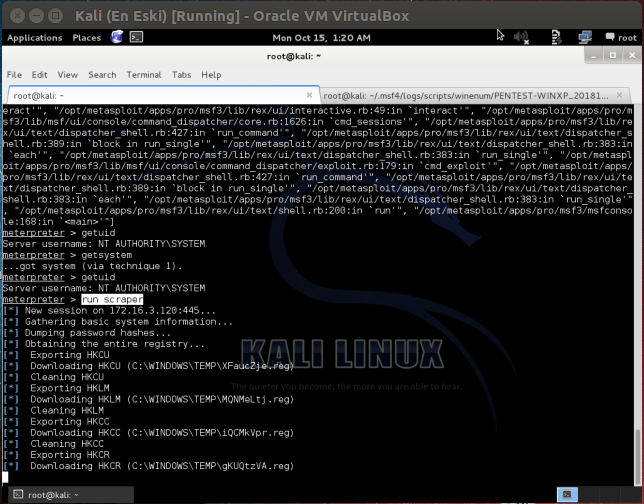Close the first root@kali tab

click(309, 95)
